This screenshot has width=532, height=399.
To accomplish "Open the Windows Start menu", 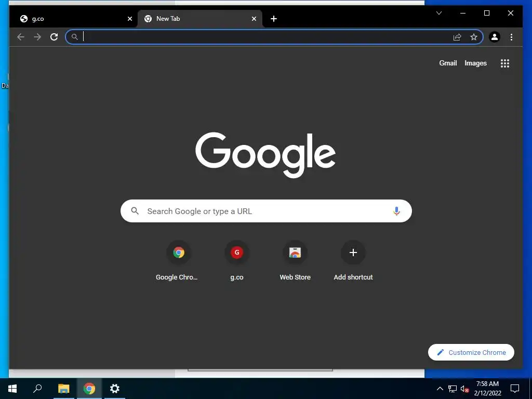I will (x=12, y=389).
